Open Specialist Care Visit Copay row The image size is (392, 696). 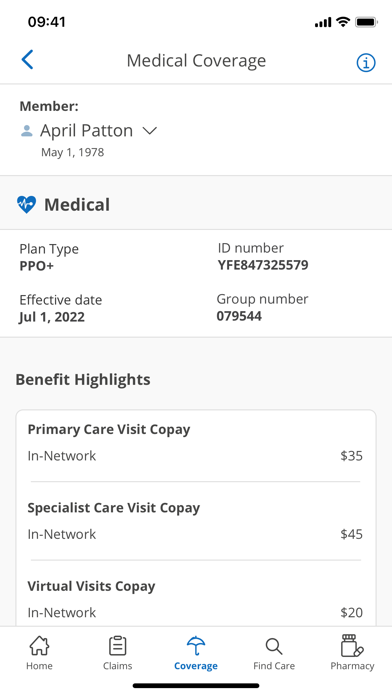(x=196, y=521)
